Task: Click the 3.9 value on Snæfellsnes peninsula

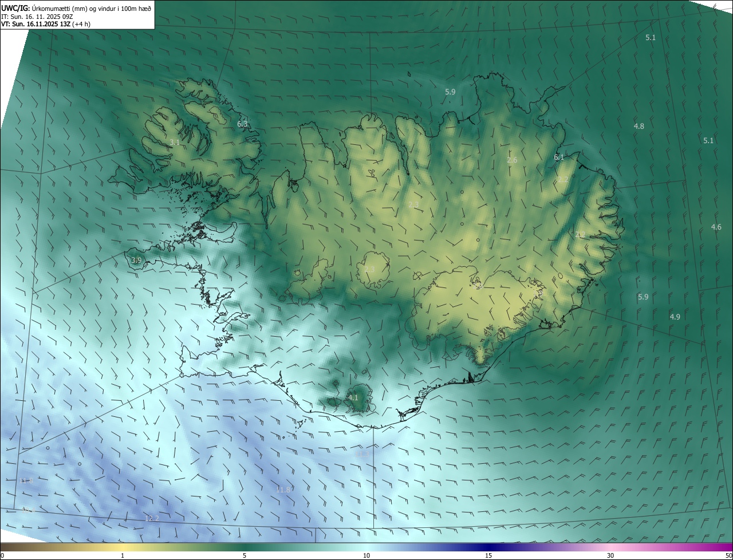Action: point(136,261)
